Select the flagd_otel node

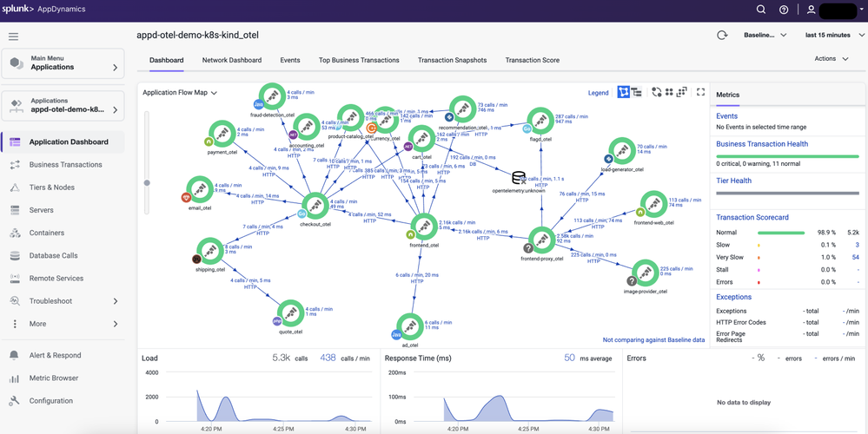pos(540,121)
